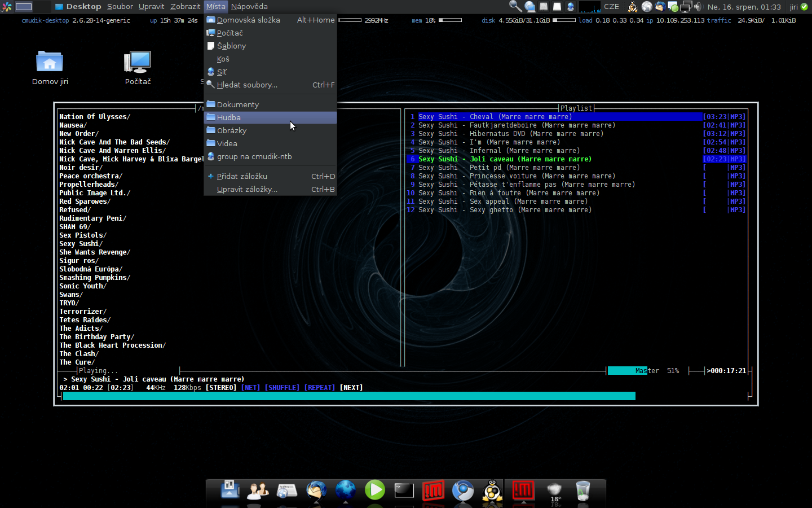The width and height of the screenshot is (812, 508).
Task: Click the gray globe tray icon
Action: coord(647,7)
